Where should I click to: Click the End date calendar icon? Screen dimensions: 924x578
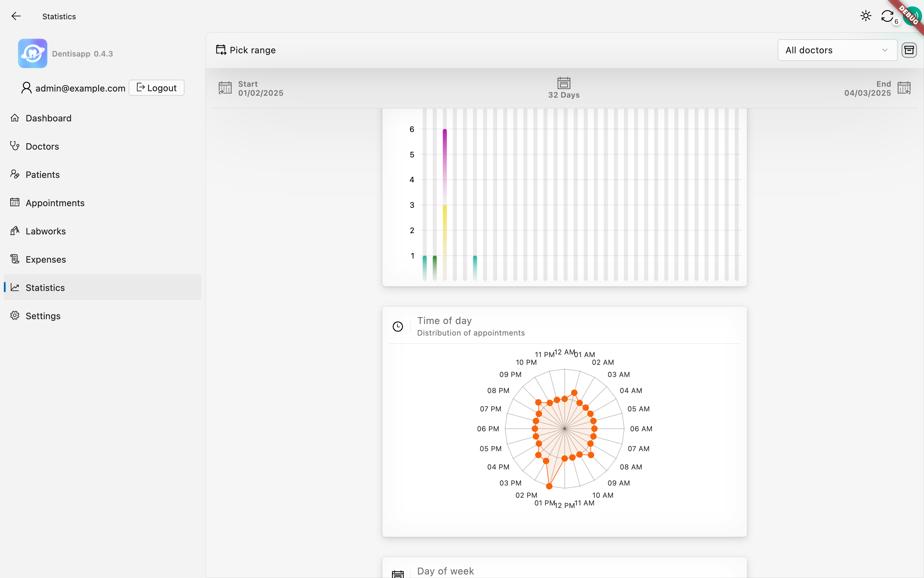904,88
